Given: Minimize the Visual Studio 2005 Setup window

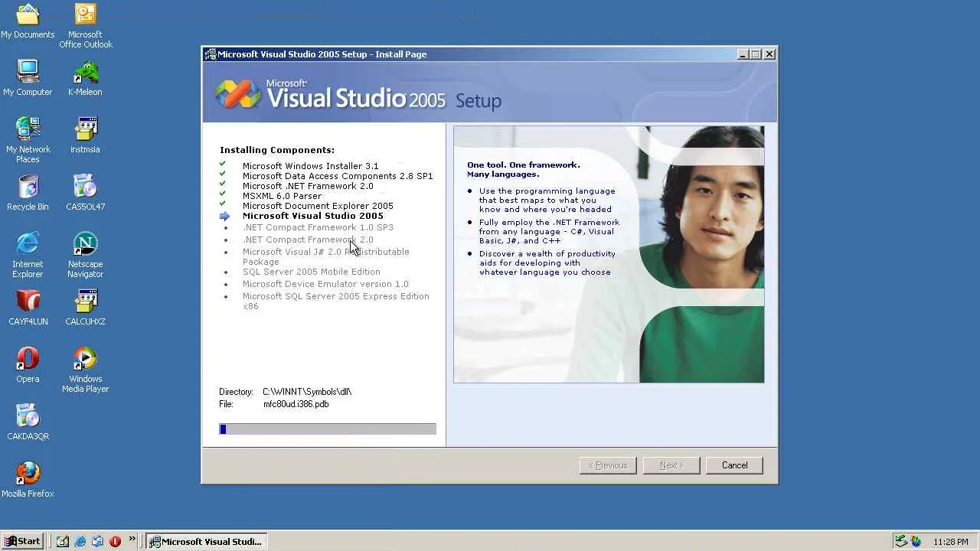Looking at the screenshot, I should tap(743, 54).
